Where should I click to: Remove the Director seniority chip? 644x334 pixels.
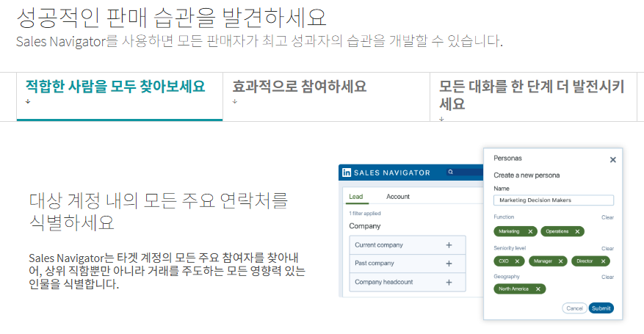coord(603,261)
